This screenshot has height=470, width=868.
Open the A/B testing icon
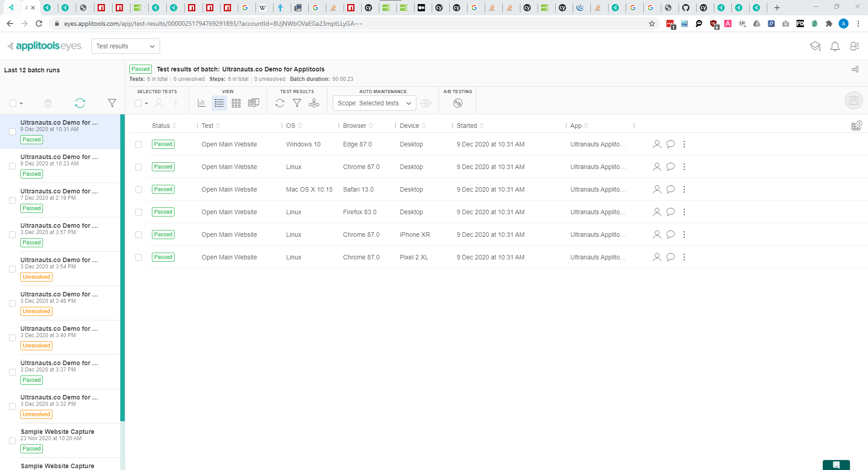click(x=458, y=103)
